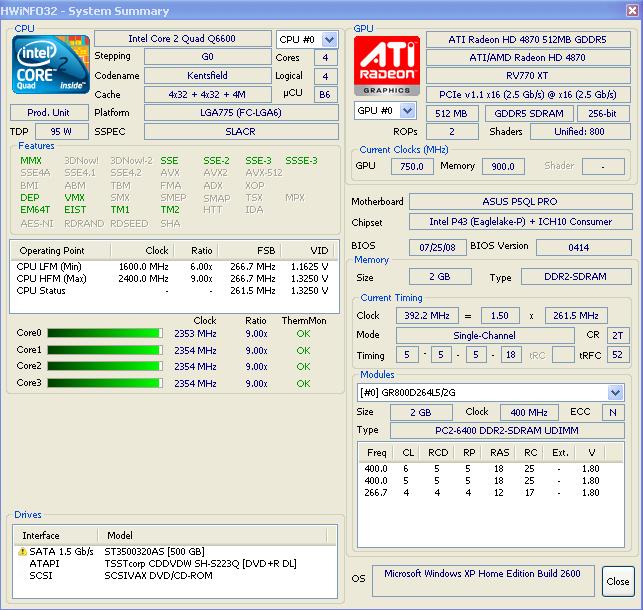Screen dimensions: 643x610
Task: Click the Microsoft Windows XP Home Edition field
Action: [x=483, y=580]
